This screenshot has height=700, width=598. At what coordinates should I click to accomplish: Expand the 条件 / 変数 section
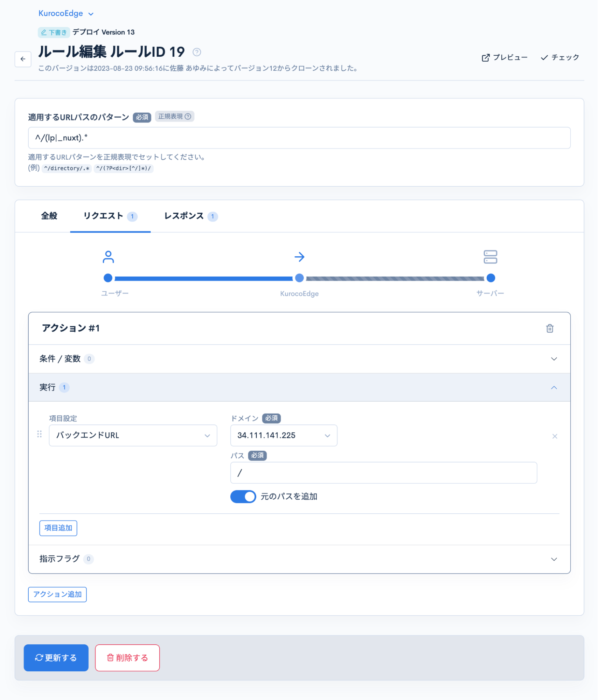click(299, 359)
